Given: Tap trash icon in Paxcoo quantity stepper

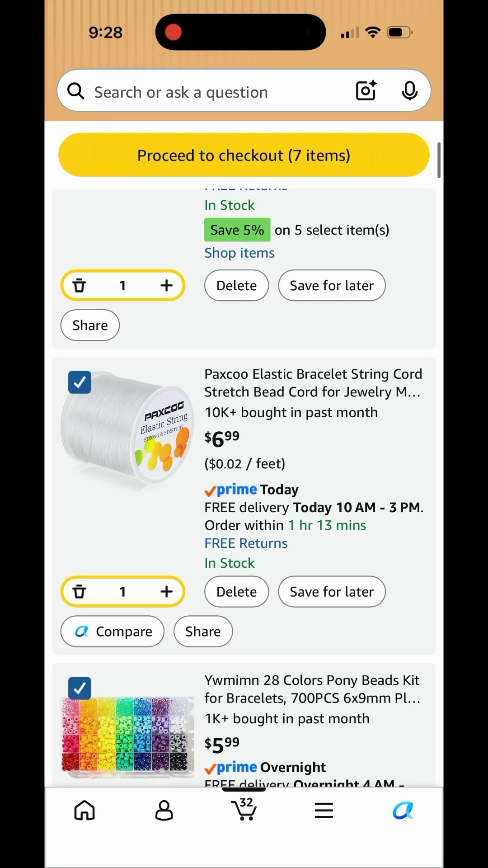Looking at the screenshot, I should [80, 592].
